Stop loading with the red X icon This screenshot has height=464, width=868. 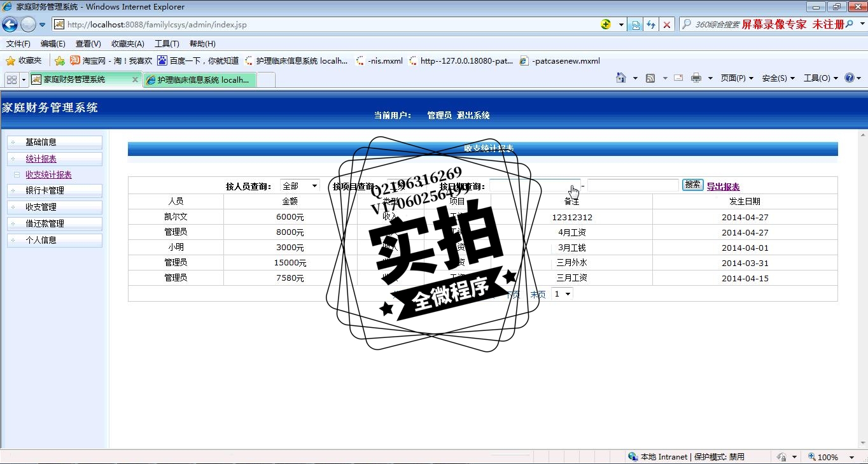pyautogui.click(x=666, y=25)
